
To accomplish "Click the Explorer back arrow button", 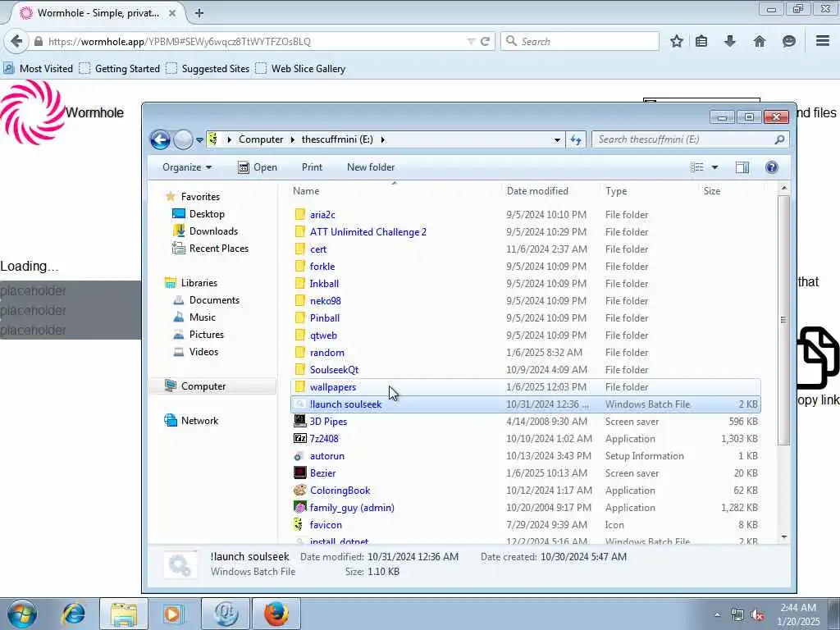I will click(x=160, y=139).
